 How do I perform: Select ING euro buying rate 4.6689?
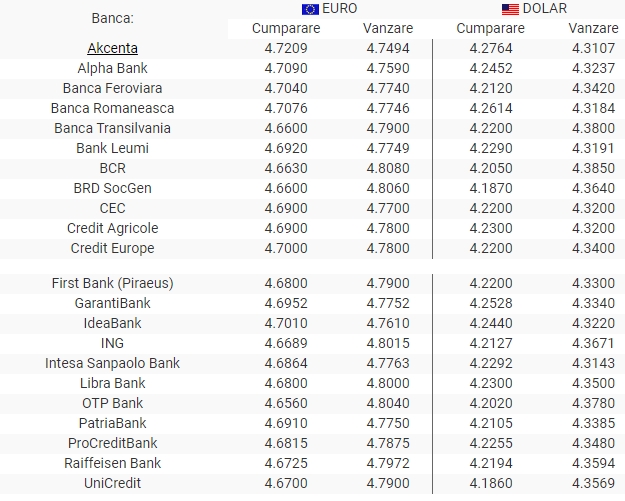tap(286, 343)
